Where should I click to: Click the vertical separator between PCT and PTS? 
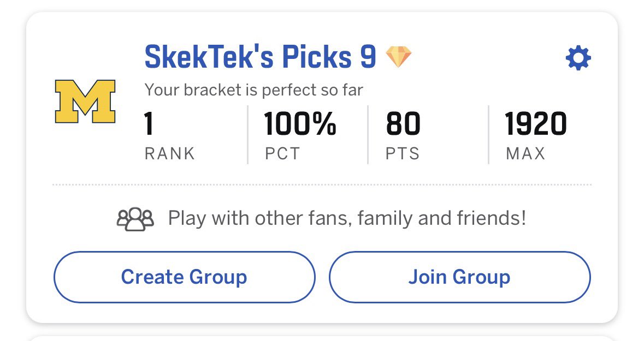click(x=368, y=135)
